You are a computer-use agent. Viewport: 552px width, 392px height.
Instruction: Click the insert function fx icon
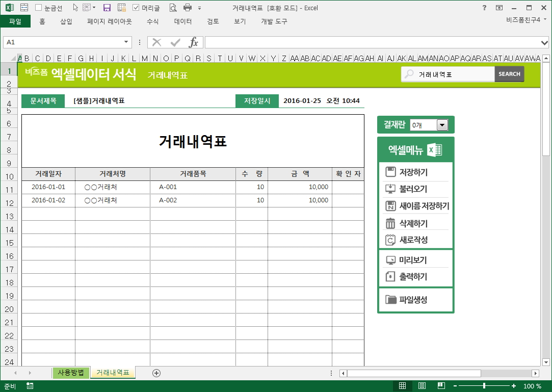tap(194, 42)
